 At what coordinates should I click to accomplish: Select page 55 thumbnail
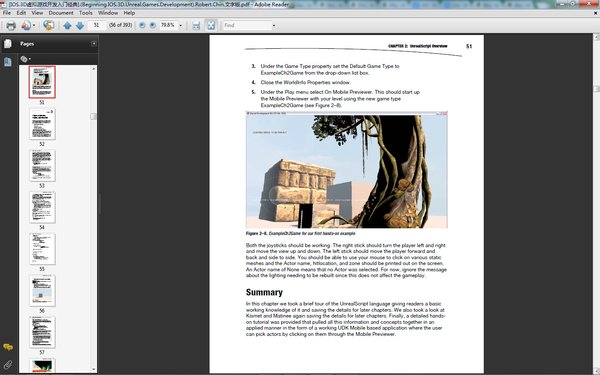(x=42, y=249)
